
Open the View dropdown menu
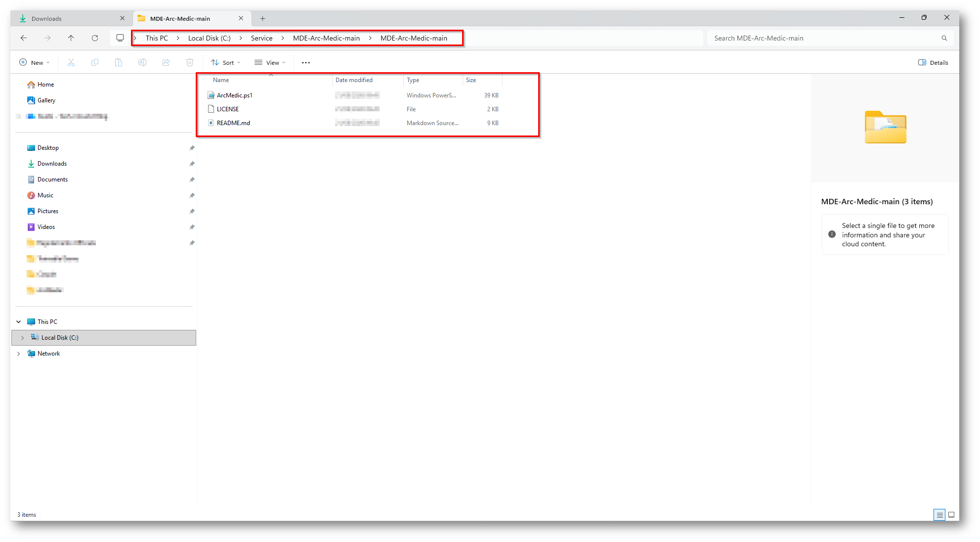[270, 63]
